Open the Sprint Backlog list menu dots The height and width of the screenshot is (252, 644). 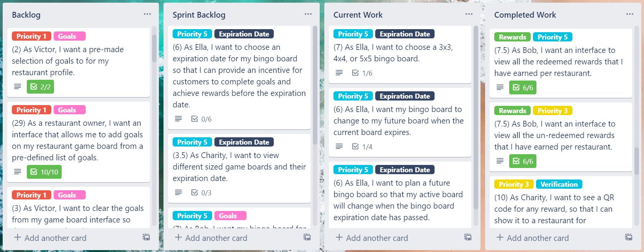[x=308, y=14]
